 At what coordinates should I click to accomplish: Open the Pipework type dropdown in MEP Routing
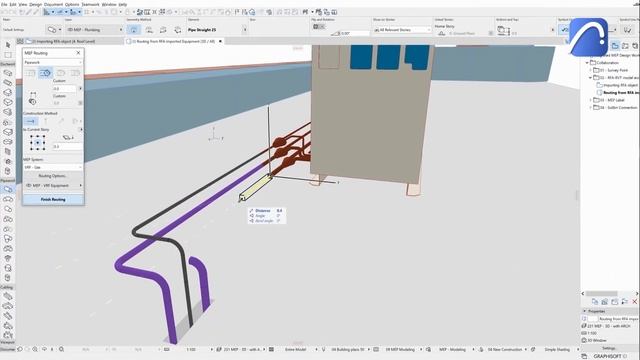[x=53, y=62]
